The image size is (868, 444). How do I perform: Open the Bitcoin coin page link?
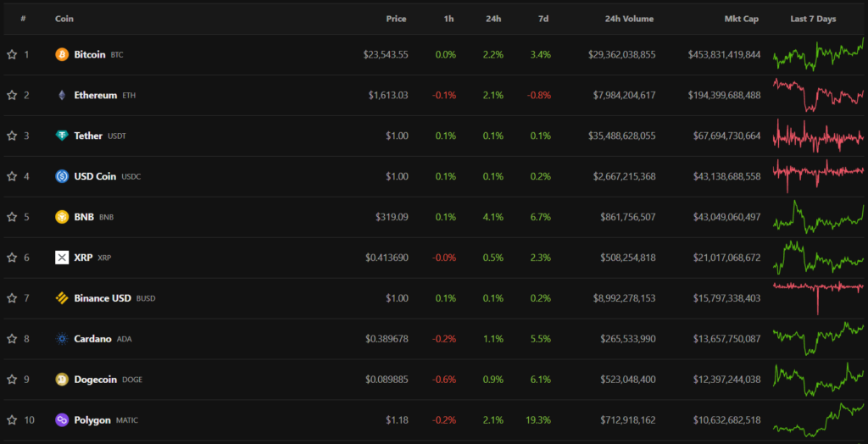tap(90, 55)
